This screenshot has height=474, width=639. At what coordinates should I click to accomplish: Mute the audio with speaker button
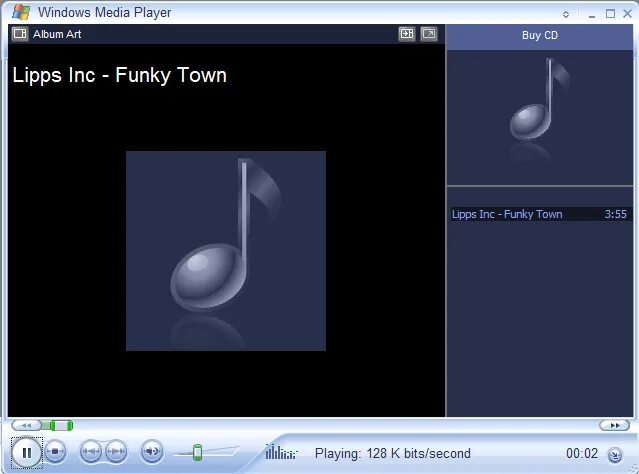click(152, 451)
